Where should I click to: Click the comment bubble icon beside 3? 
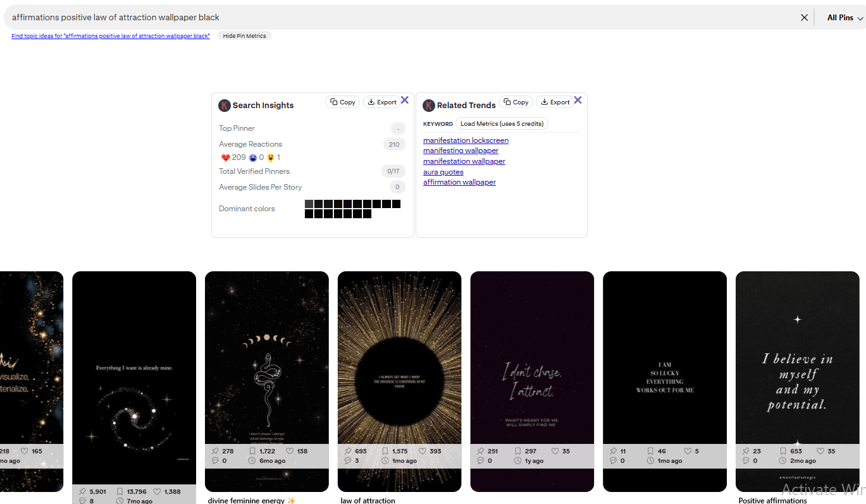[348, 461]
